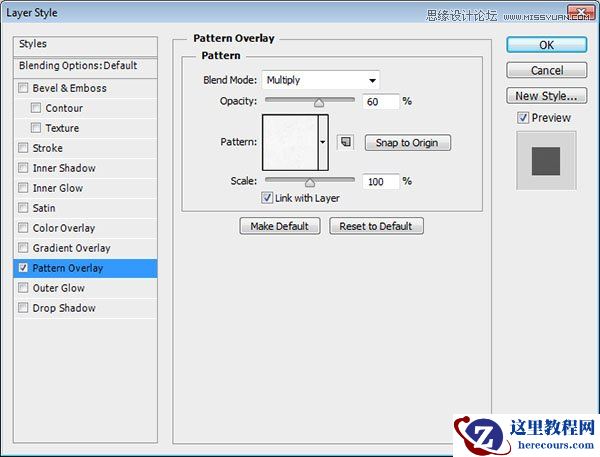Toggle the Preview checkbox
The image size is (600, 457).
pyautogui.click(x=523, y=118)
